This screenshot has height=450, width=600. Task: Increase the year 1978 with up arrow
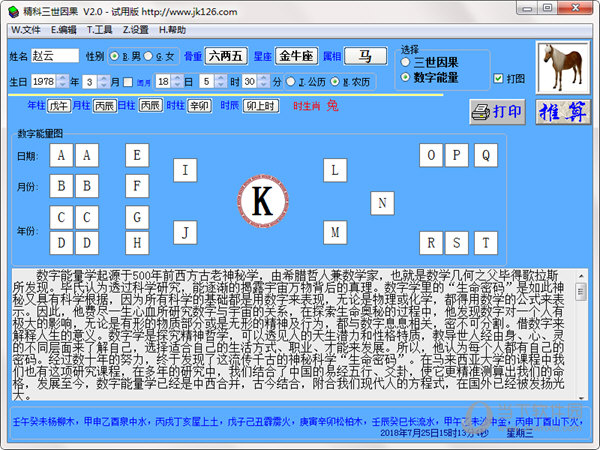coord(63,78)
